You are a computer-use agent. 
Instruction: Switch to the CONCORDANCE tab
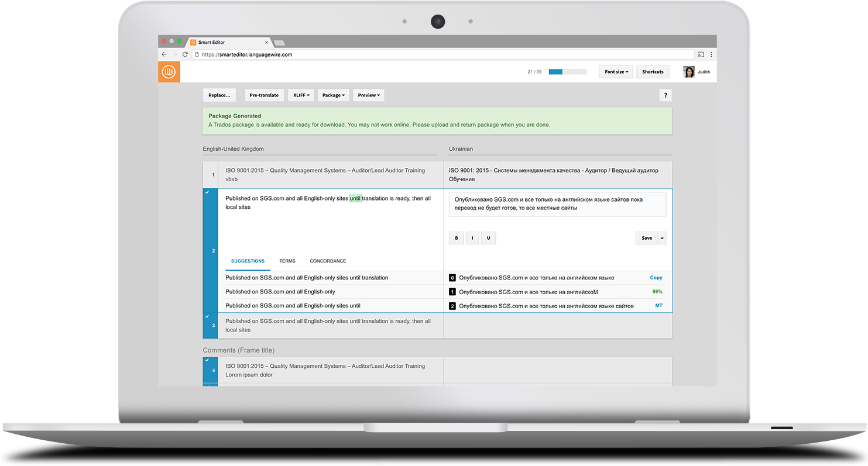[x=327, y=261]
